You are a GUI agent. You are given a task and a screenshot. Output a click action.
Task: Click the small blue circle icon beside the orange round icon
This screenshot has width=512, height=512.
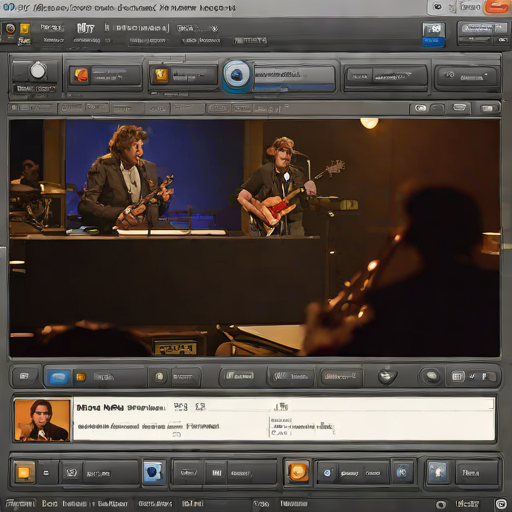[x=327, y=473]
